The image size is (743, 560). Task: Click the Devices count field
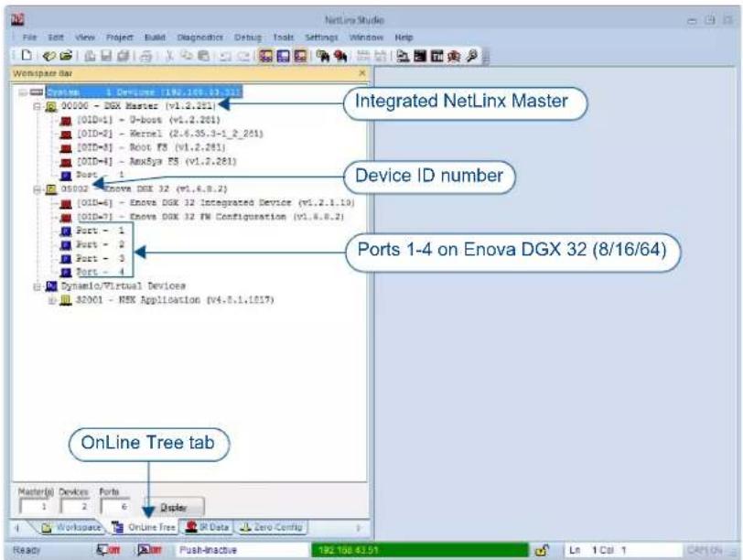(75, 506)
